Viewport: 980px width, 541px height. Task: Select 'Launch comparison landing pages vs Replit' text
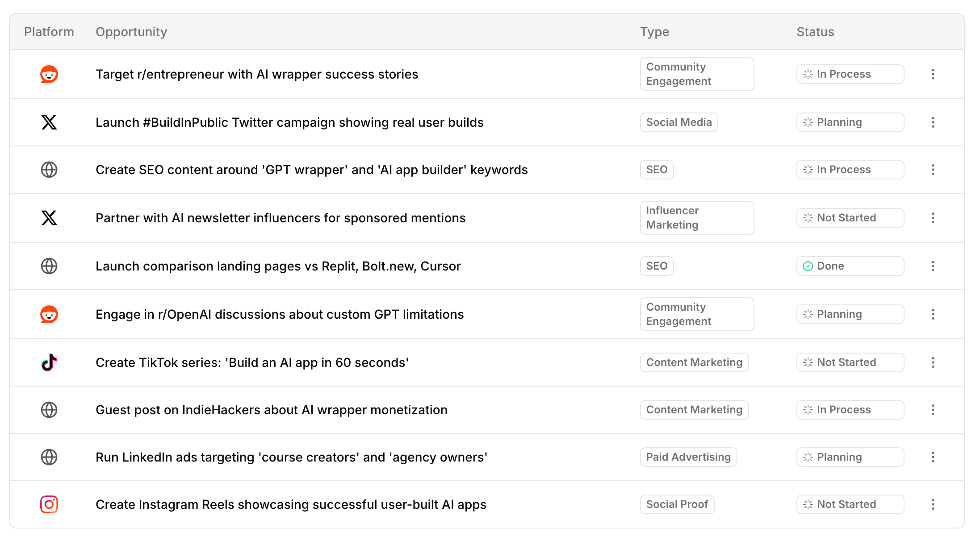tap(278, 266)
